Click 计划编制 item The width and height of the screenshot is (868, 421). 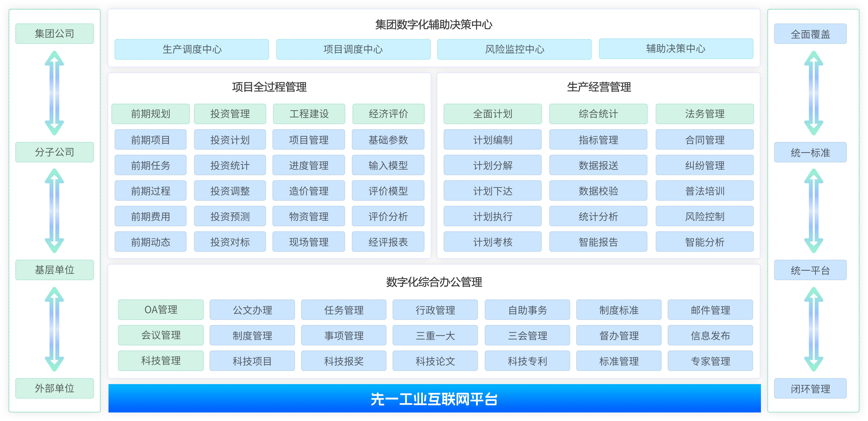[493, 140]
